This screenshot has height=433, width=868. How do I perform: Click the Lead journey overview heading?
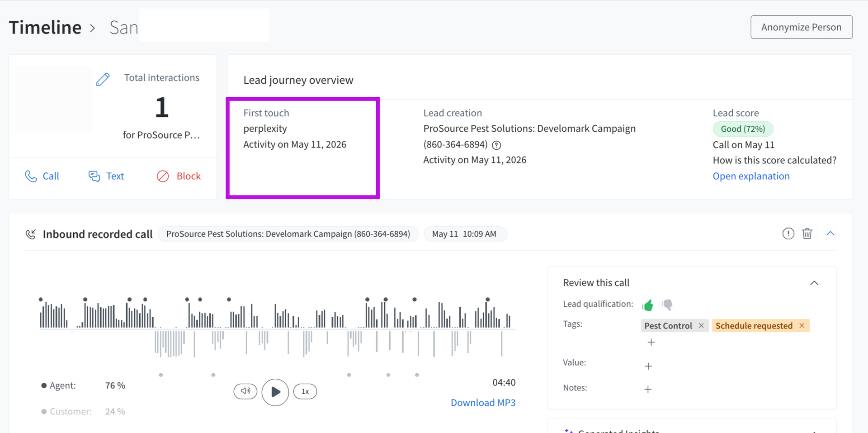point(298,80)
